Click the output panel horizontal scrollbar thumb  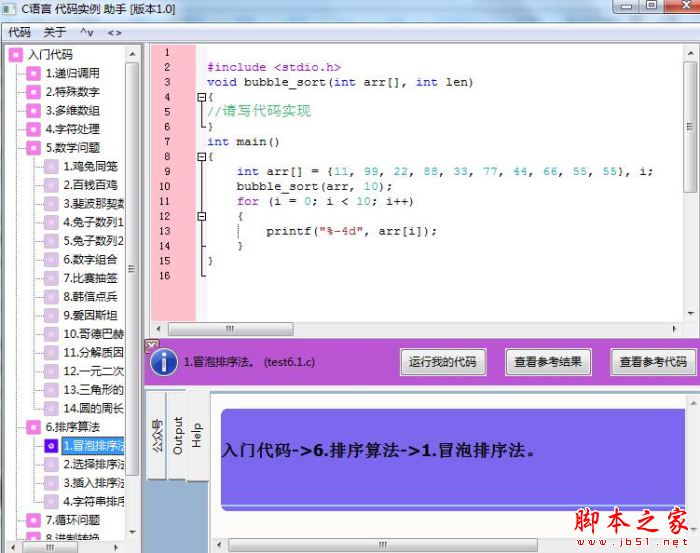coord(383,545)
